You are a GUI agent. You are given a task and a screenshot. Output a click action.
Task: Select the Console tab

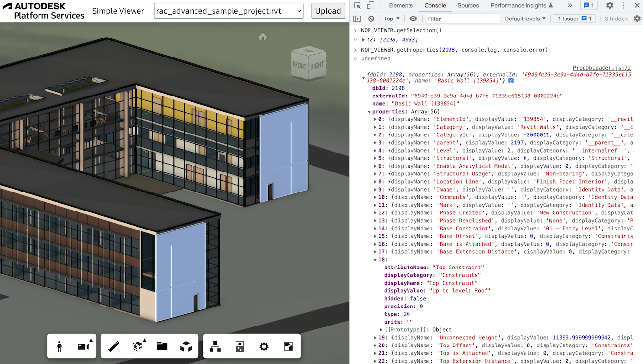[x=435, y=6]
